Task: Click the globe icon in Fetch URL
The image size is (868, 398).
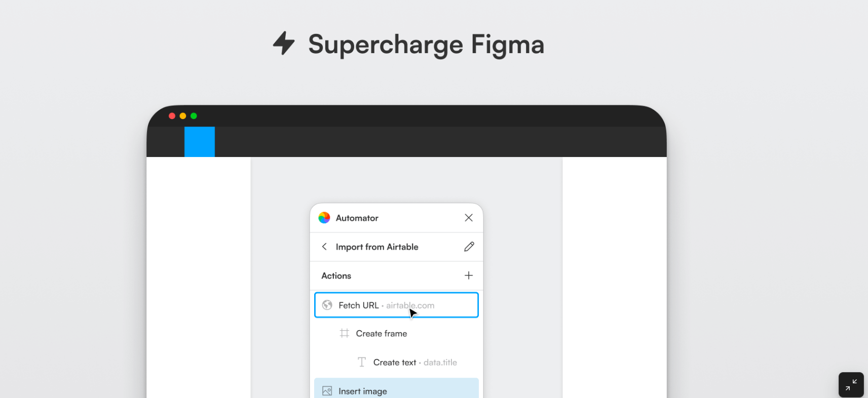Action: coord(327,305)
